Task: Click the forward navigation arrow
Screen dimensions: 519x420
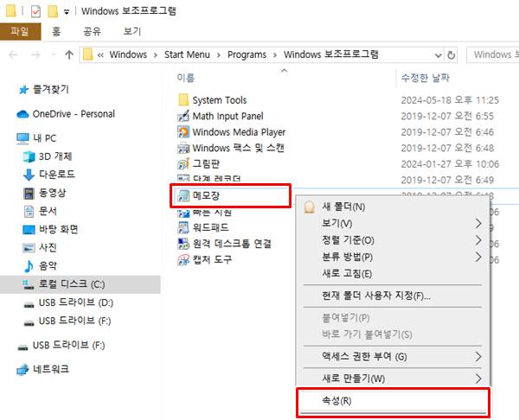Action: coord(35,54)
